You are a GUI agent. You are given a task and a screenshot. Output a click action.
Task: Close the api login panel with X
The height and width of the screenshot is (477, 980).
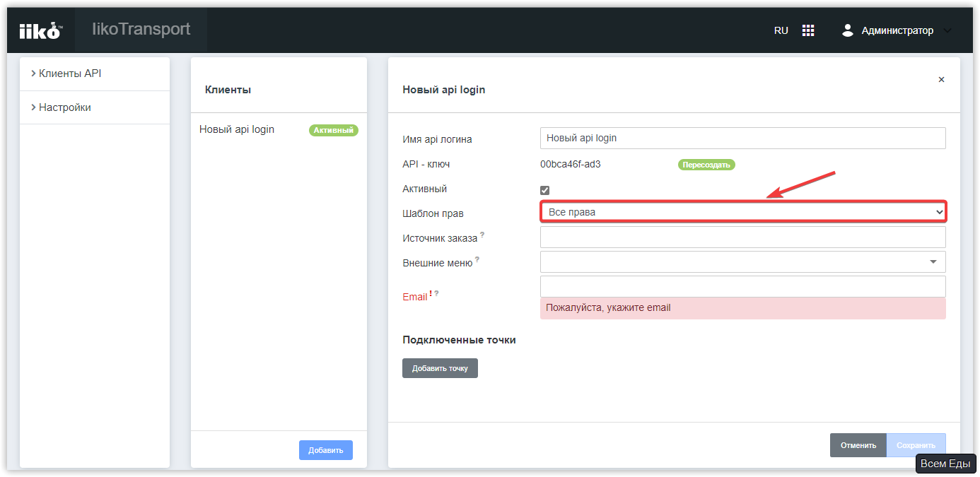(x=941, y=80)
